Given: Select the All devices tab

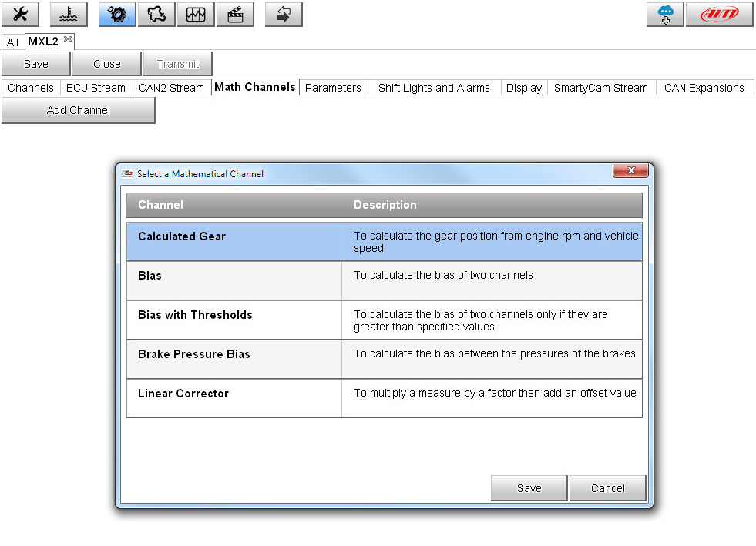Looking at the screenshot, I should coord(12,42).
